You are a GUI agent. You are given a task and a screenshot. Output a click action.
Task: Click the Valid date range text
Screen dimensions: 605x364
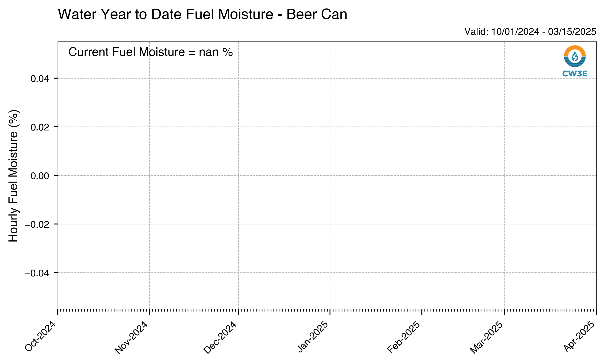click(530, 31)
